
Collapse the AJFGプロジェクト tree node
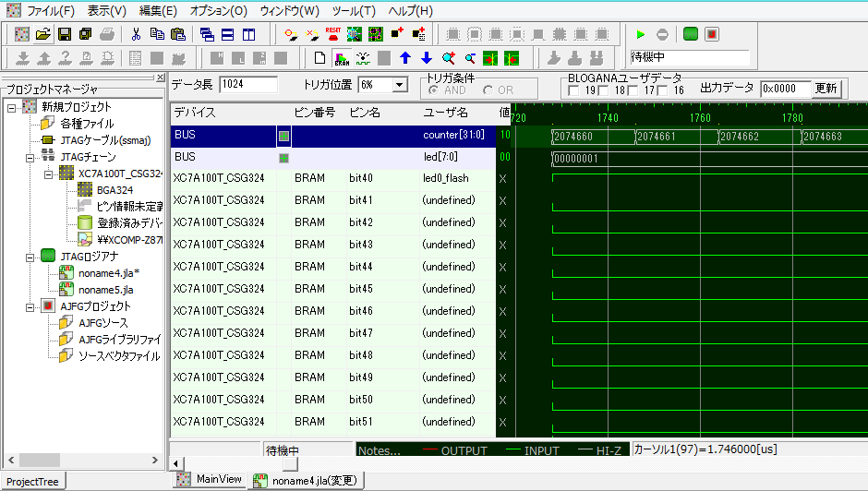30,306
